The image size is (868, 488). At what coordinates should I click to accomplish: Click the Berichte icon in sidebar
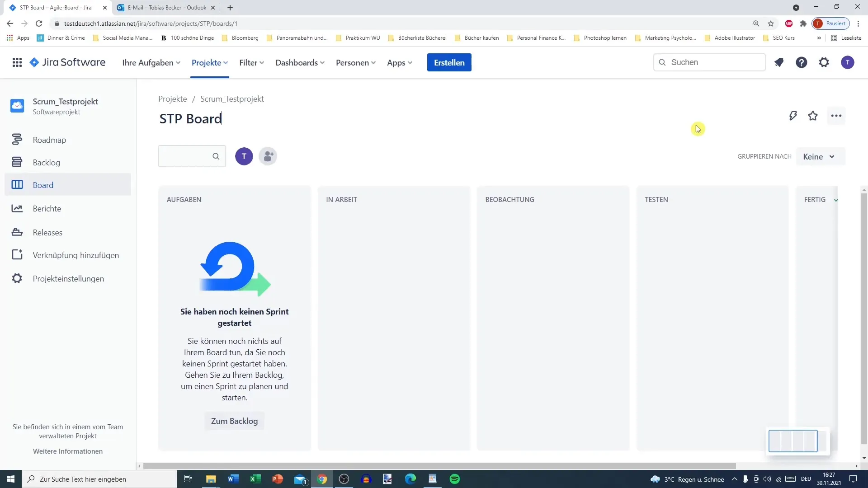point(17,208)
